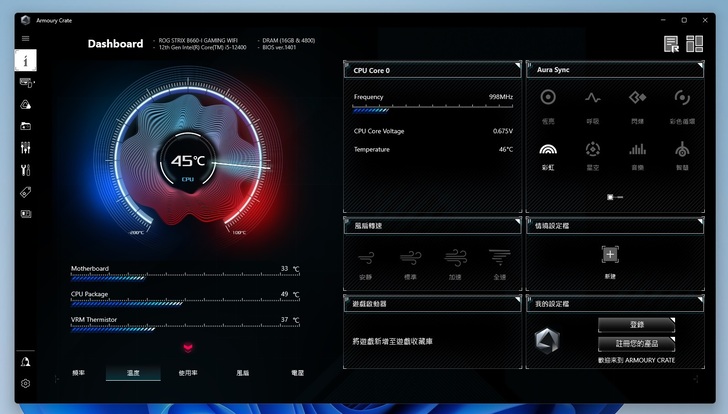Screen dimensions: 728x414
Task: Select the Rainbow (彩虹) Aura Sync effect
Action: coord(548,153)
